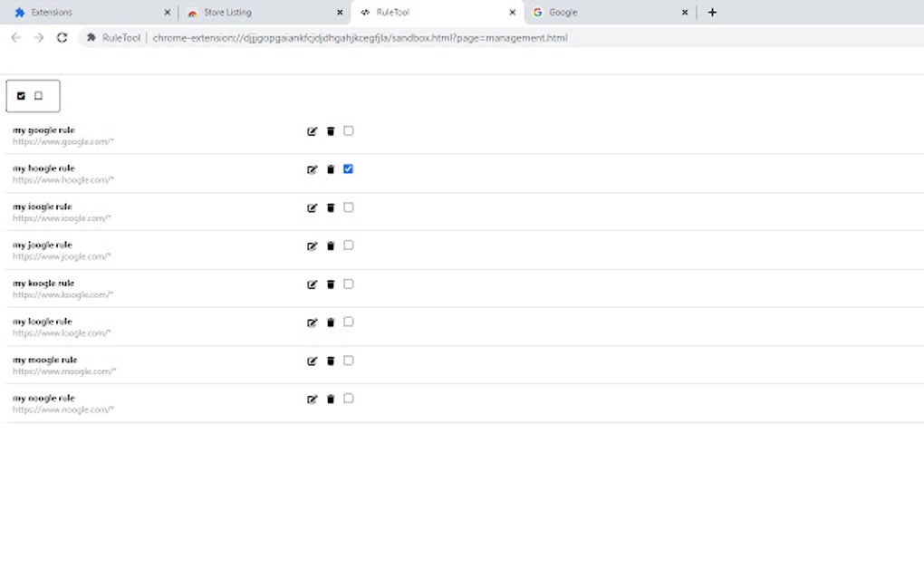The height and width of the screenshot is (578, 924).
Task: Open a new browser tab
Action: (x=712, y=13)
